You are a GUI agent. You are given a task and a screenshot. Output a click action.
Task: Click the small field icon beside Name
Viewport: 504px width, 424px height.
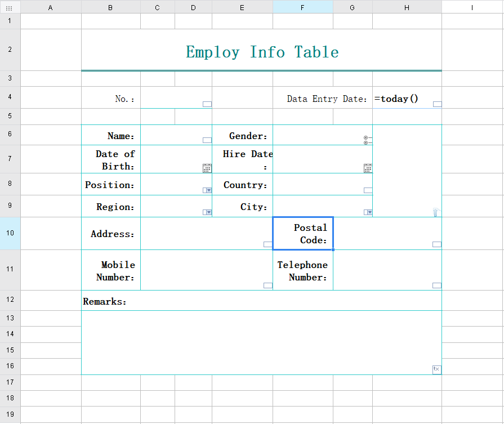(x=207, y=140)
